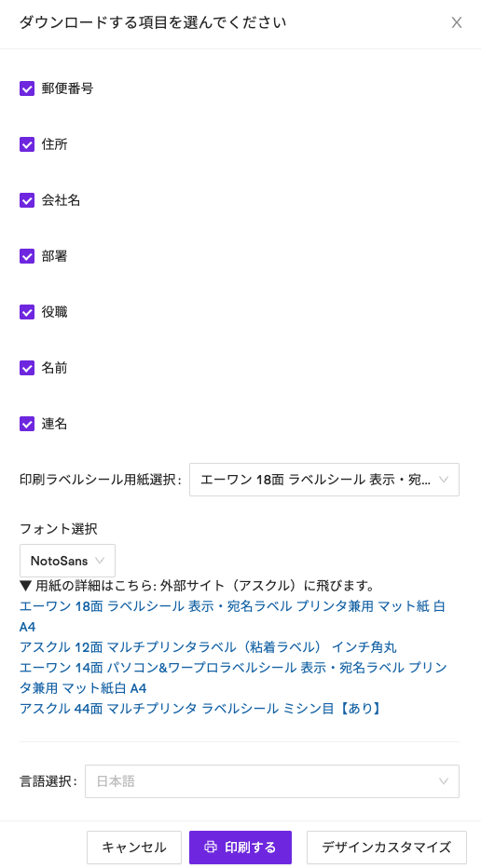Open エーワン 14面 パソコン&ワープロラベルシール link
Image resolution: width=481 pixels, height=868 pixels.
pyautogui.click(x=233, y=678)
